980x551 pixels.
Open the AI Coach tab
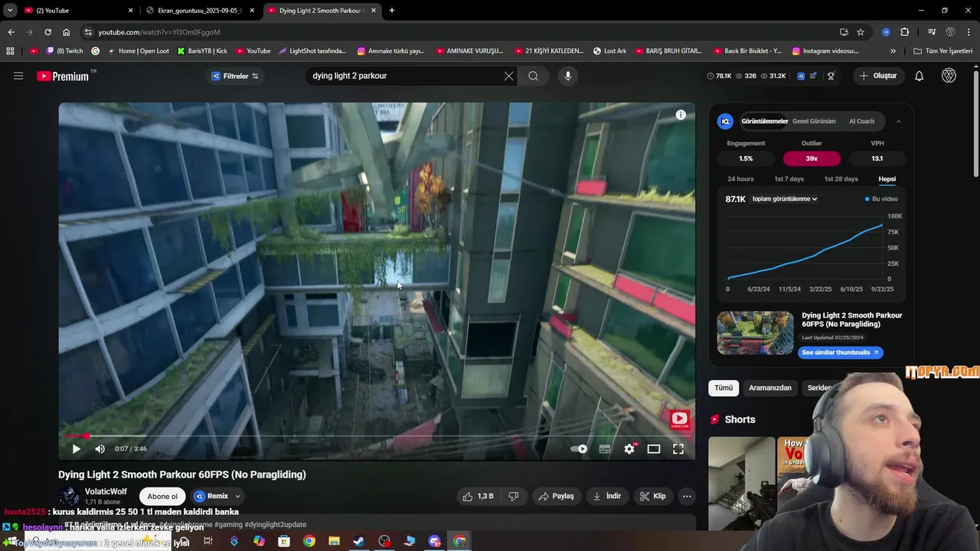(x=861, y=121)
